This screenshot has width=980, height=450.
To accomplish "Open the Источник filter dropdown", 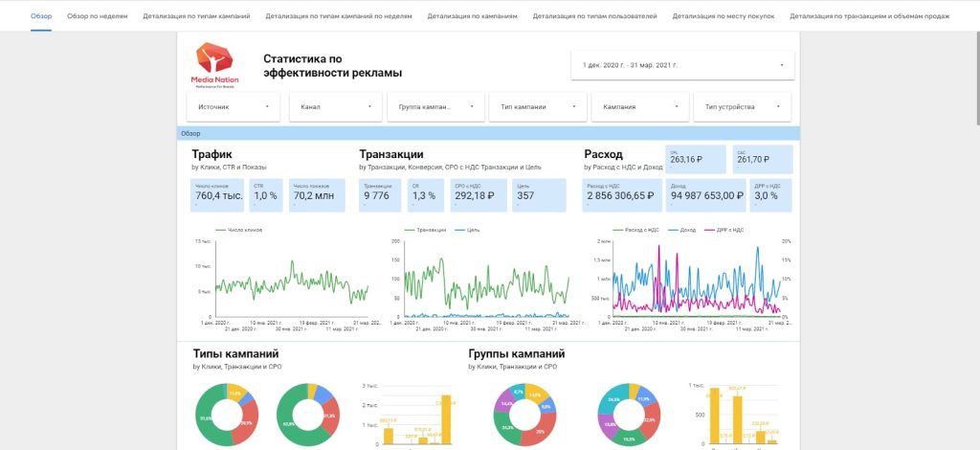I will [x=233, y=107].
